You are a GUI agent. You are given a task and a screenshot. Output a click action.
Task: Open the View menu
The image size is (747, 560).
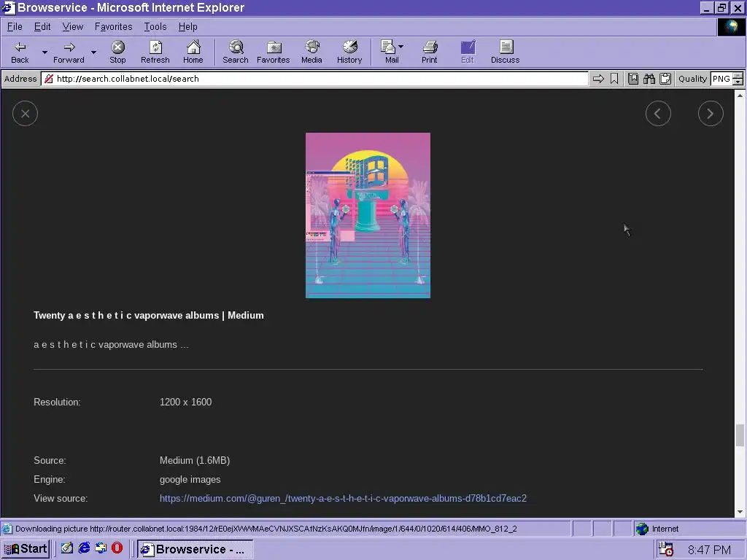pos(72,27)
